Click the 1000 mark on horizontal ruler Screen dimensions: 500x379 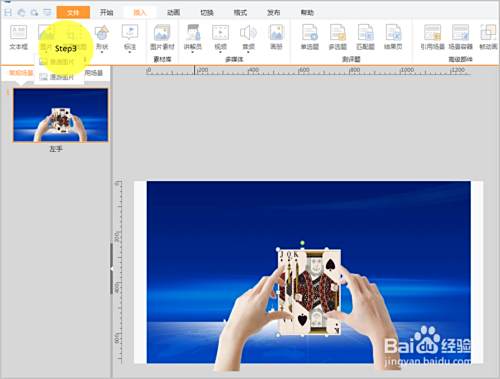point(407,70)
